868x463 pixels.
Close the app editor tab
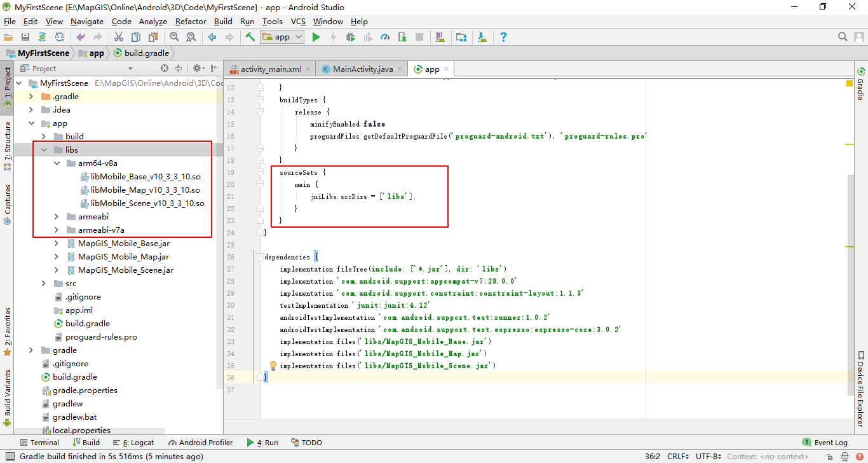click(x=447, y=69)
